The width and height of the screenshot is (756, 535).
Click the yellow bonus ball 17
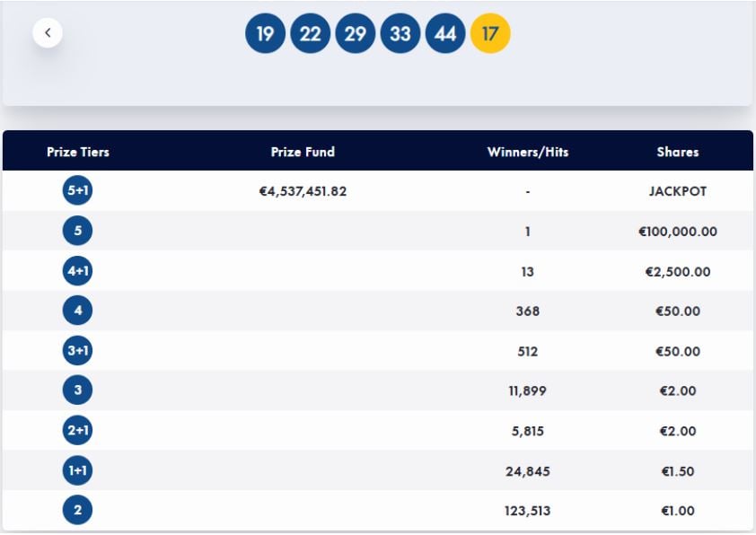(490, 34)
